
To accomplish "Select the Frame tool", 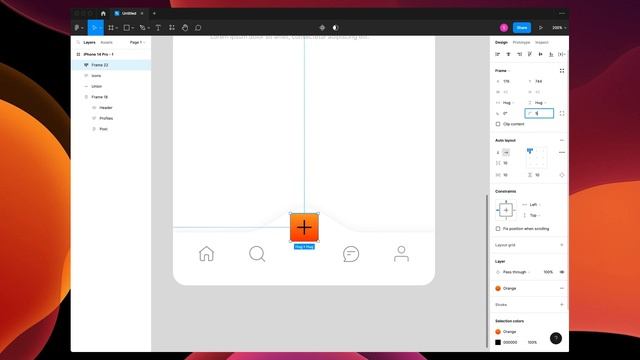I will point(111,28).
